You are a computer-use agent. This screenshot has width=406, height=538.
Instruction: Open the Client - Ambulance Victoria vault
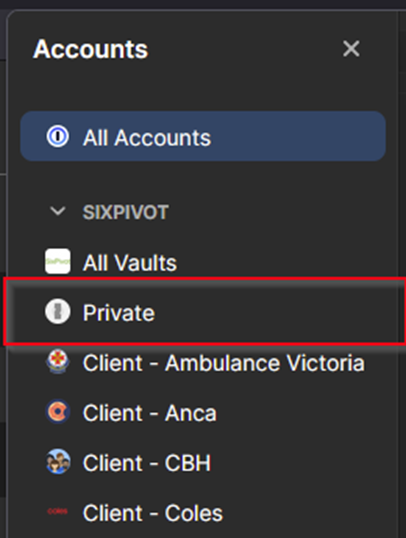click(x=224, y=363)
